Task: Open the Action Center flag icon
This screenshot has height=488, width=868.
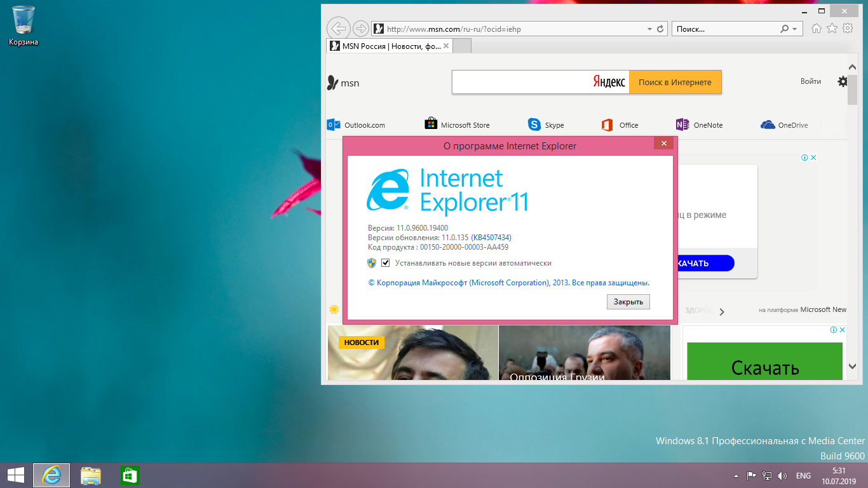Action: (x=751, y=475)
